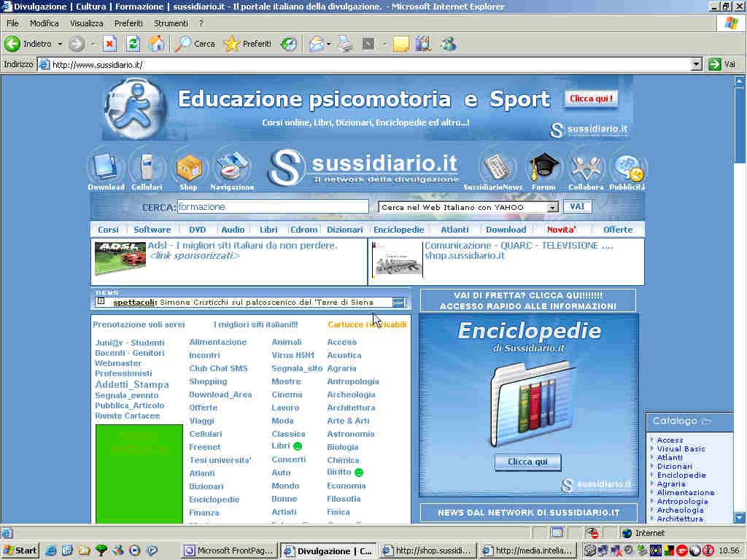Open the Strumenti menu

[x=171, y=23]
